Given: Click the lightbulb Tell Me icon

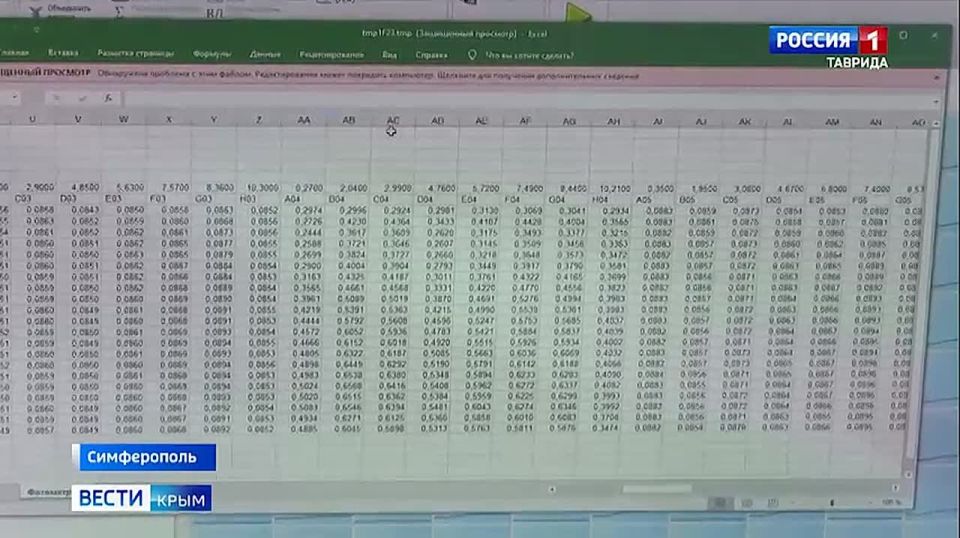Looking at the screenshot, I should (472, 54).
